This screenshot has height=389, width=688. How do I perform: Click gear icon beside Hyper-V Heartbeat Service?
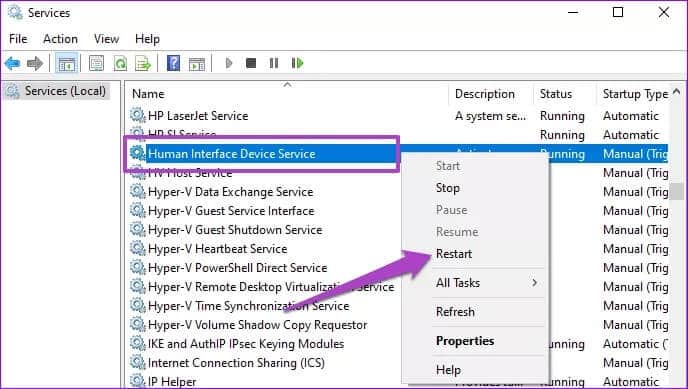[137, 248]
